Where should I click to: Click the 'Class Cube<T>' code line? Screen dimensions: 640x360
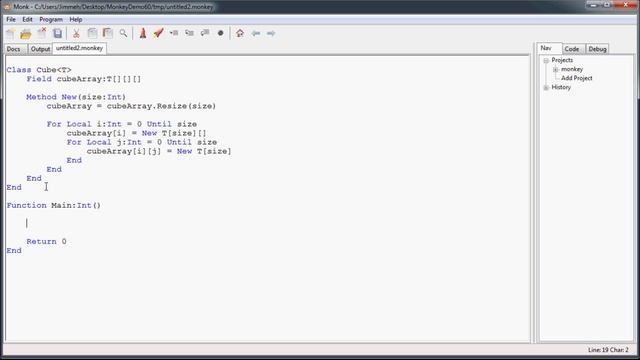(39, 70)
